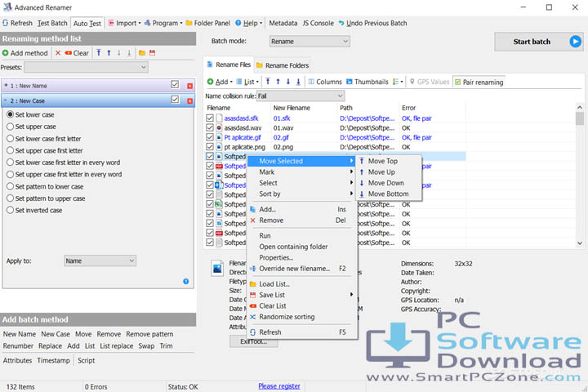Toggle the Auto Test button

pos(87,23)
